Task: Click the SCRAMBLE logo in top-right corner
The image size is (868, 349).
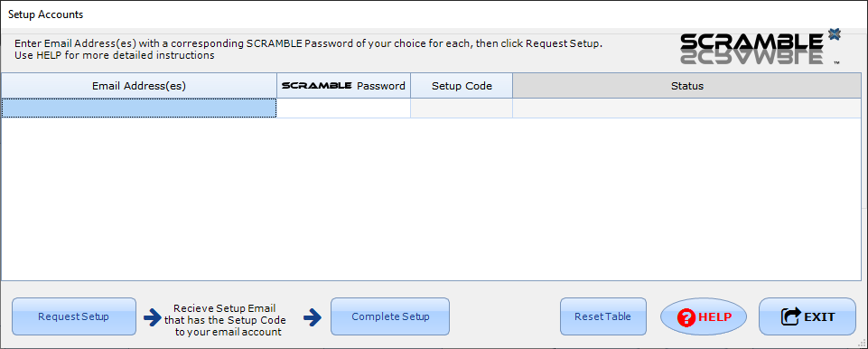Action: click(x=761, y=48)
